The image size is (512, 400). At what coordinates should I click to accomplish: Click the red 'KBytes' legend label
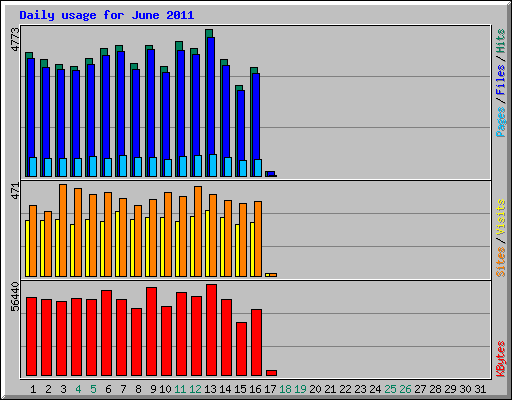coord(500,359)
